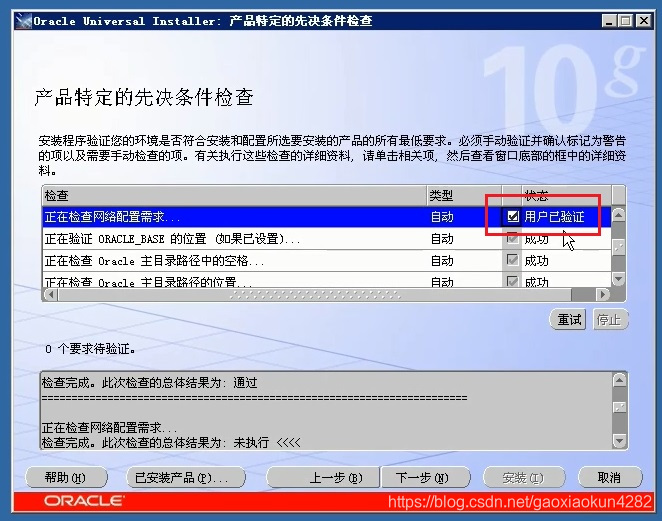Click the 状态 column header
Image resolution: width=662 pixels, height=521 pixels.
click(566, 195)
